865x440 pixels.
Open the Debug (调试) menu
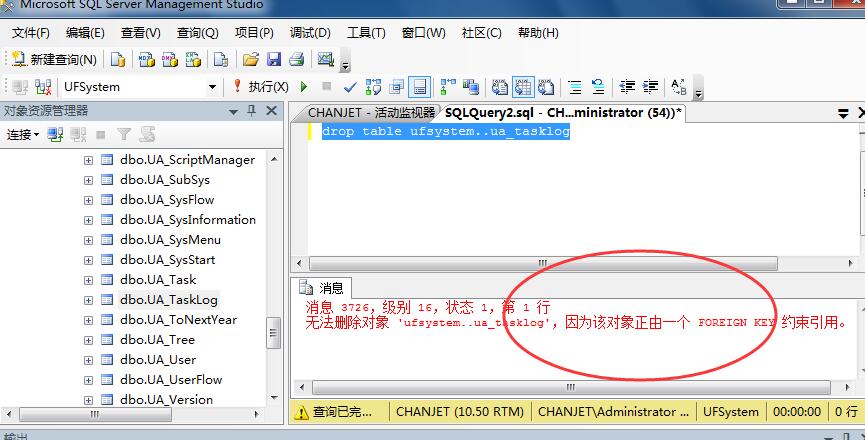(x=310, y=33)
